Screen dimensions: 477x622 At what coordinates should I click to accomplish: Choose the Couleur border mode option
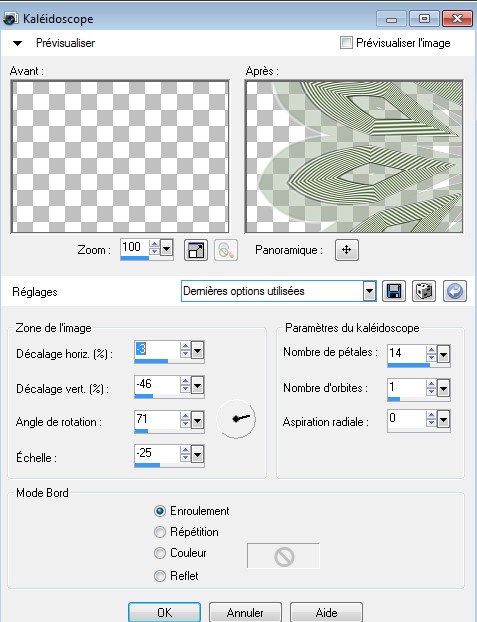tap(160, 553)
